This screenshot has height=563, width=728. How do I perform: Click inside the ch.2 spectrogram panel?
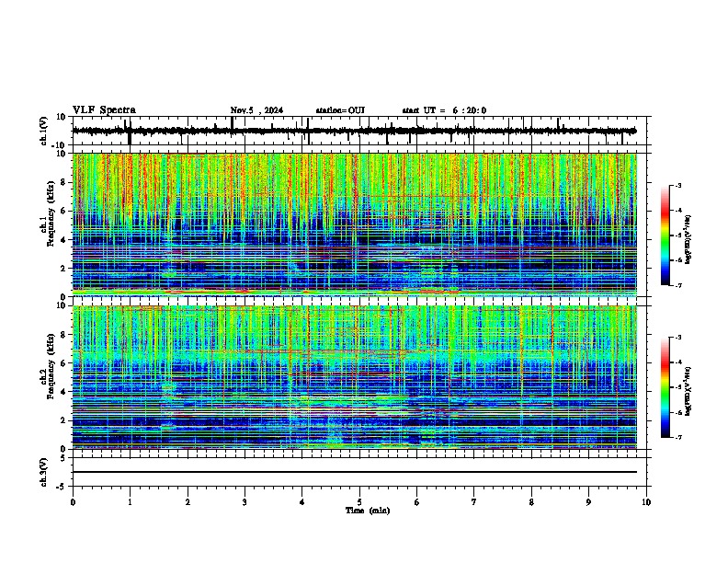pyautogui.click(x=355, y=377)
